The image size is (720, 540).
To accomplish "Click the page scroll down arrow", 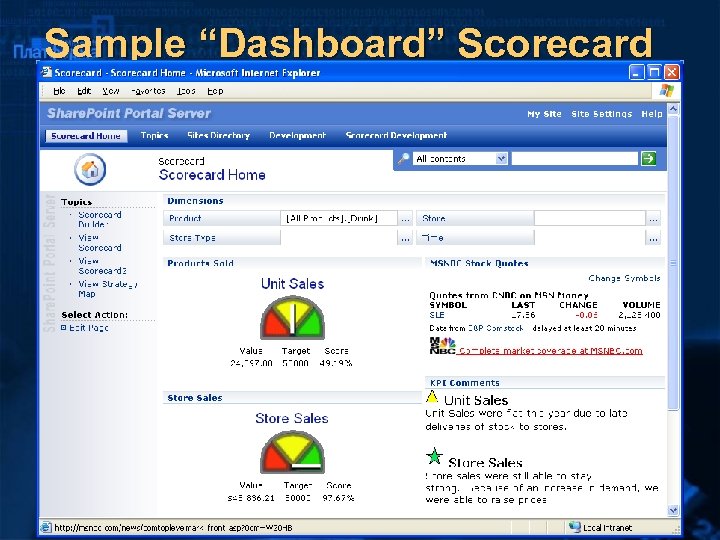I will (673, 510).
